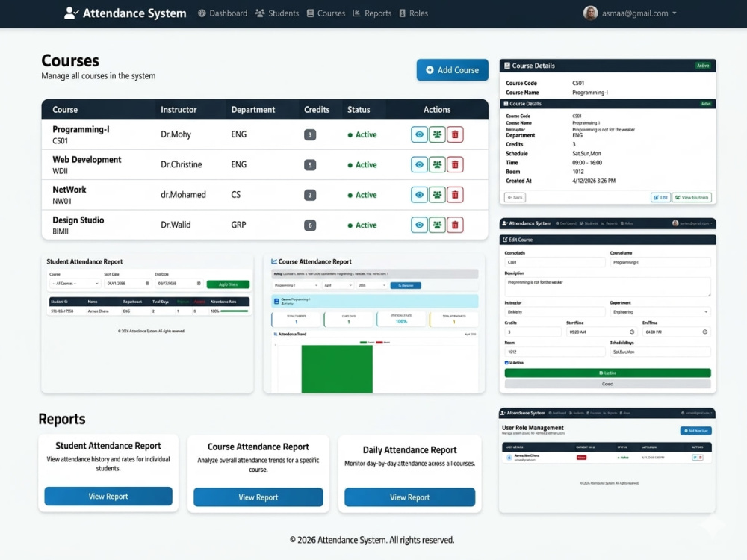The height and width of the screenshot is (560, 747).
Task: Open students list for Programming-I row
Action: [x=437, y=134]
